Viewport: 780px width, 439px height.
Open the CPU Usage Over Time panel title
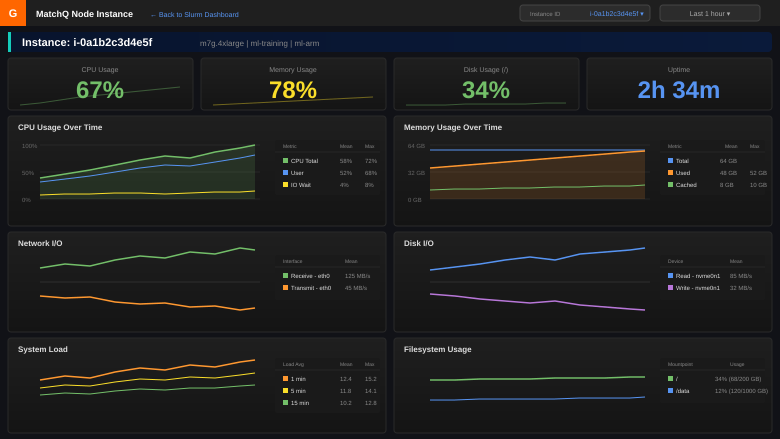coord(60,127)
